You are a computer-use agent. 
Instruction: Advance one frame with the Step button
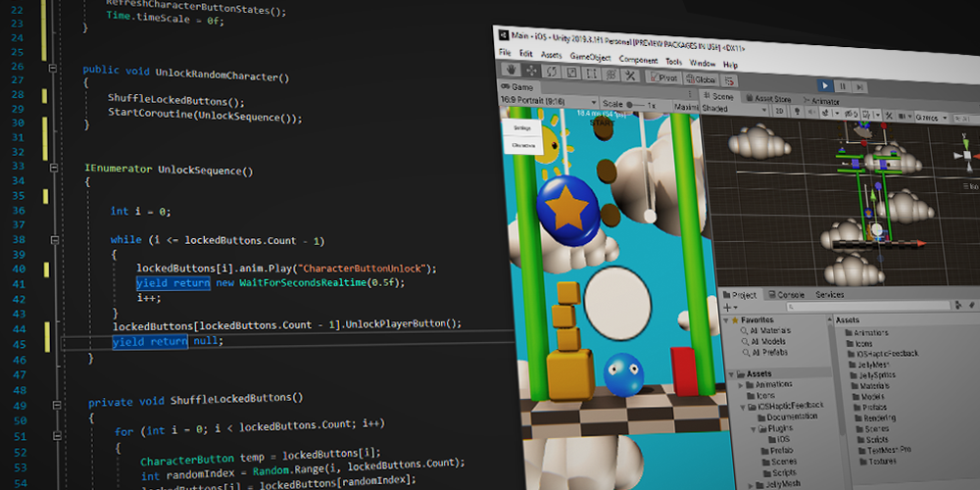pos(859,87)
